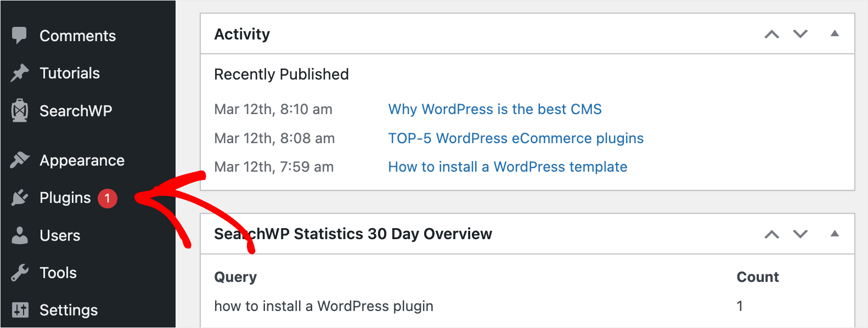This screenshot has width=868, height=328.
Task: Click query 'how to install a WordPress plugin'
Action: (324, 306)
